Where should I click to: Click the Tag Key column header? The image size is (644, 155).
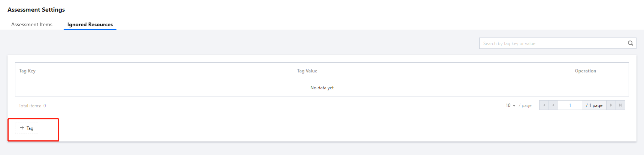(27, 71)
